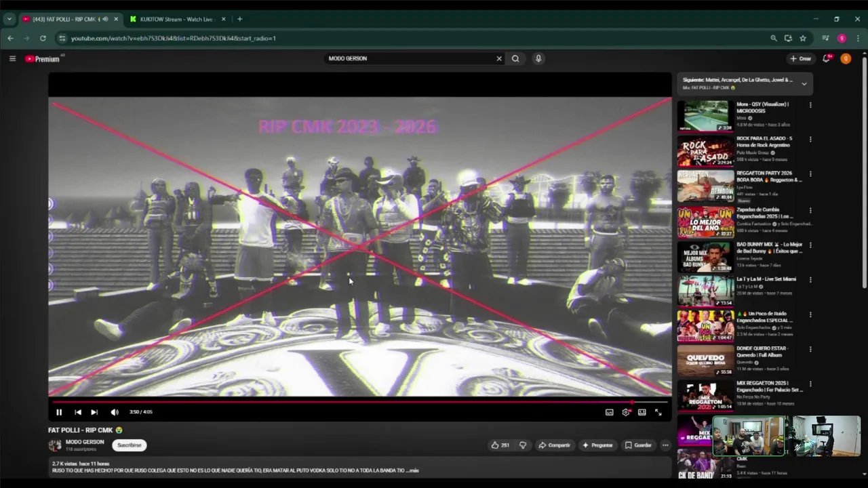Image resolution: width=868 pixels, height=488 pixels.
Task: Open Un Poco de Ruido Enganchados video
Action: tap(705, 326)
